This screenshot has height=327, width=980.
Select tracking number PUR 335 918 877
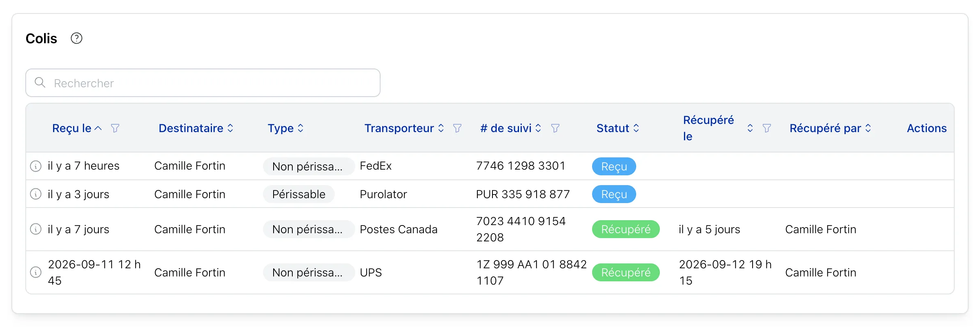point(523,194)
